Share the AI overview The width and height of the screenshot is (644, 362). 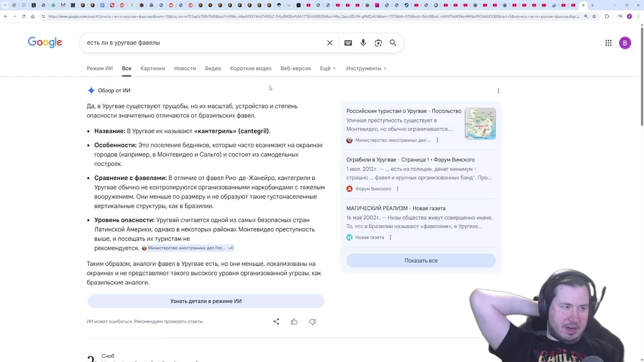[276, 321]
